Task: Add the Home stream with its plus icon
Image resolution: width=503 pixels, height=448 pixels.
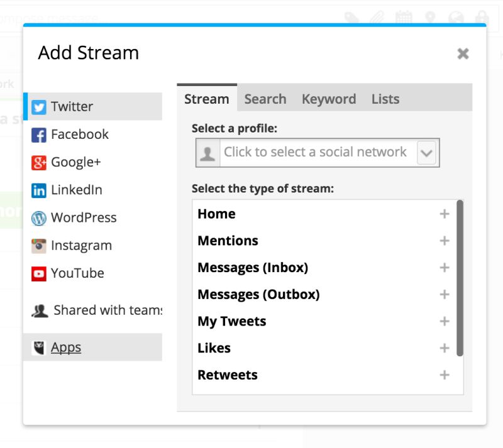Action: click(x=445, y=214)
